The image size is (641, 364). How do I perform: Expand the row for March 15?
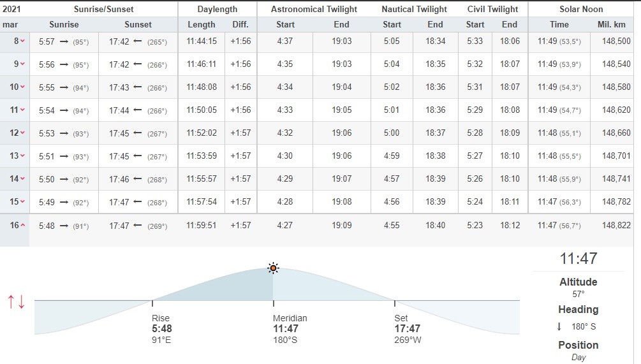tap(22, 201)
